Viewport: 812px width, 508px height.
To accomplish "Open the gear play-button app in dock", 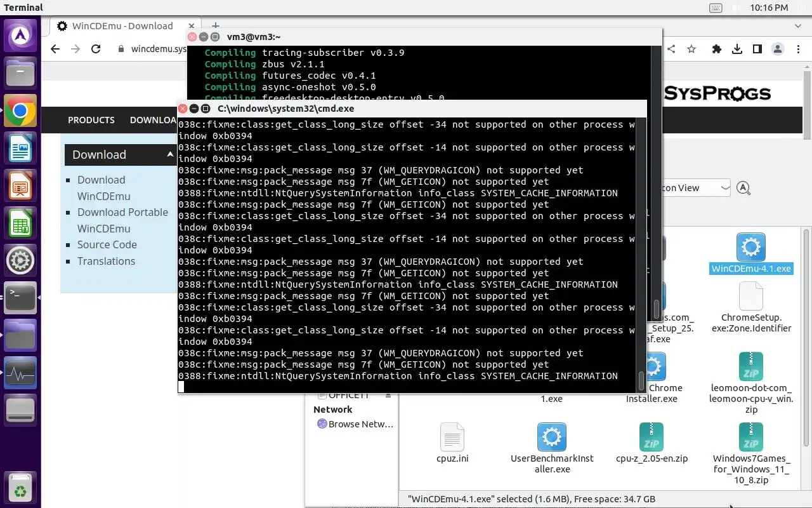I will [20, 260].
